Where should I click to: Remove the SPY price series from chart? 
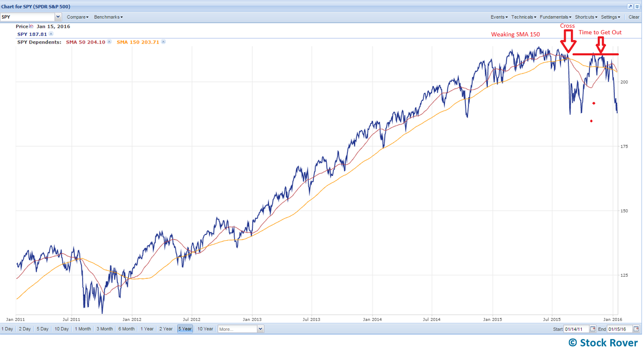(52, 34)
